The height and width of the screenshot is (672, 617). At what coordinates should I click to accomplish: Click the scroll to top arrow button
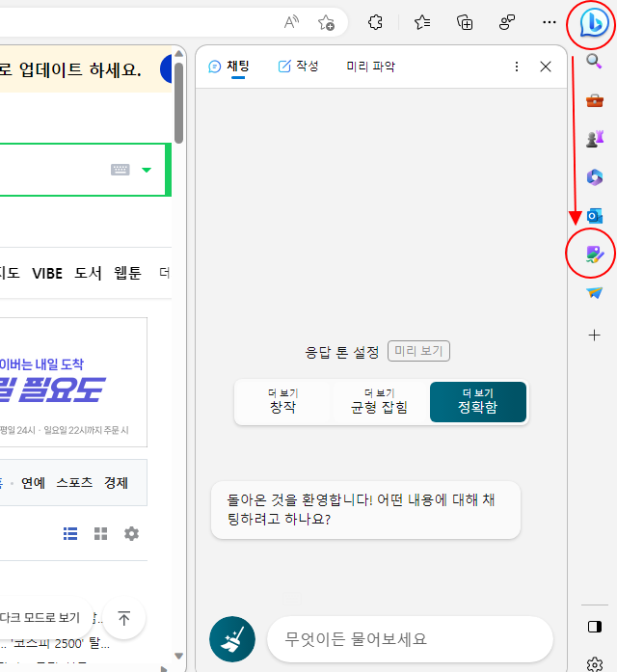[123, 618]
